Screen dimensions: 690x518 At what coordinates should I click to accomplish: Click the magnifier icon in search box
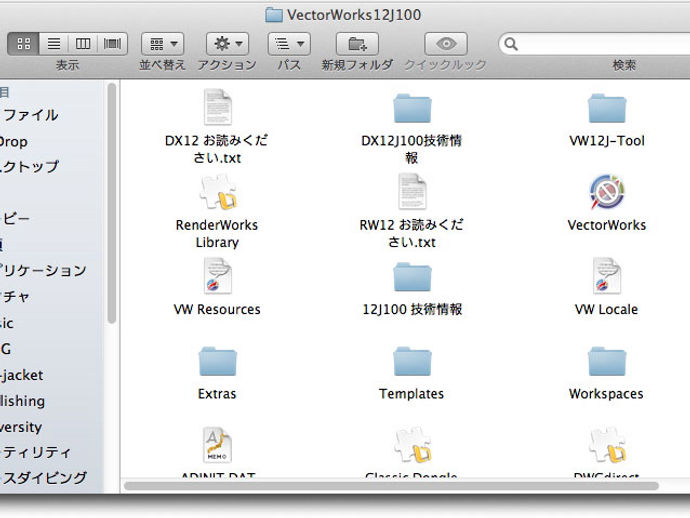[x=510, y=44]
